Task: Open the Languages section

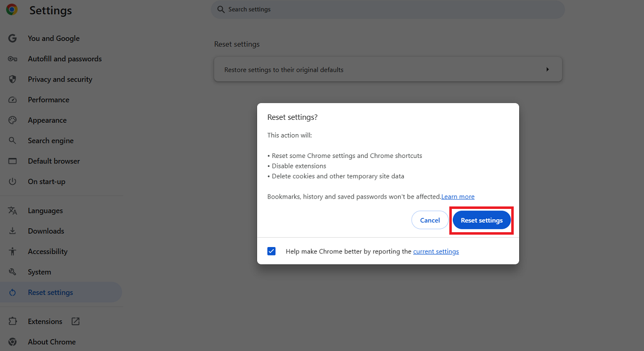Action: (x=45, y=210)
